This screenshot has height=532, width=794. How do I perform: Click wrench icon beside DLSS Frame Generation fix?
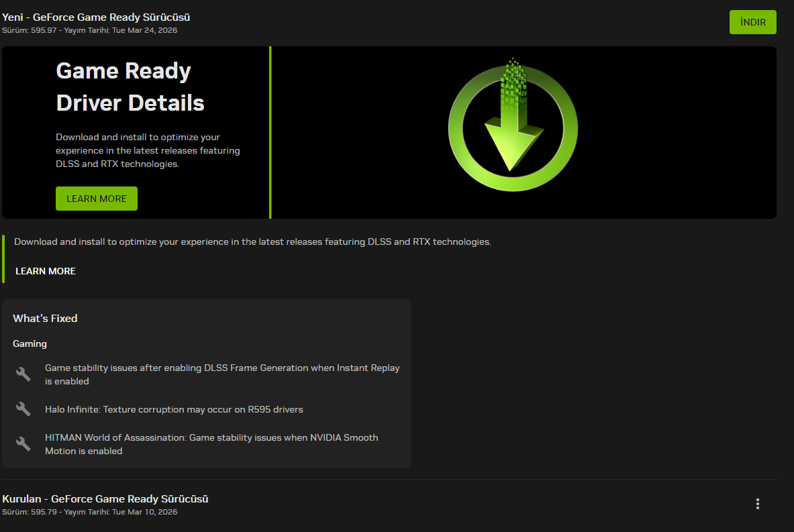tap(23, 374)
